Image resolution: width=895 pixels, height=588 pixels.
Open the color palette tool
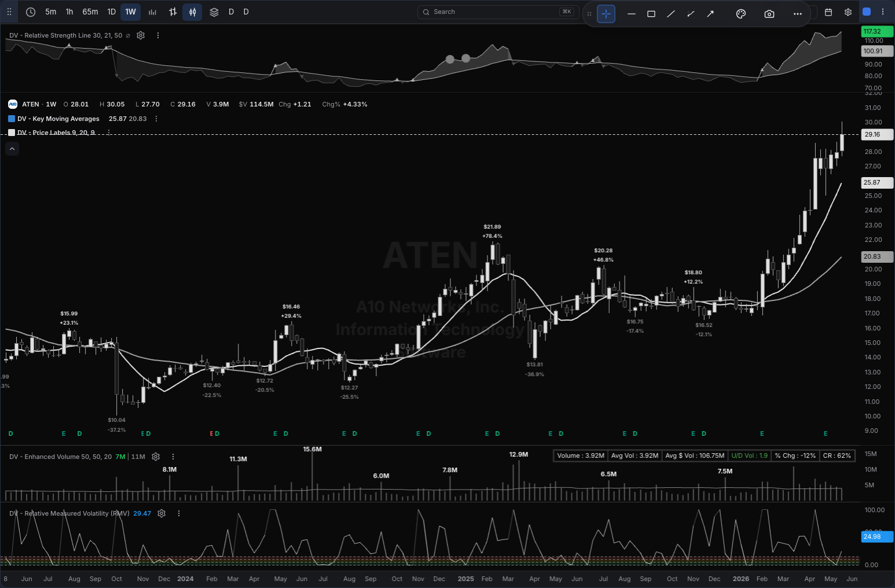click(741, 14)
